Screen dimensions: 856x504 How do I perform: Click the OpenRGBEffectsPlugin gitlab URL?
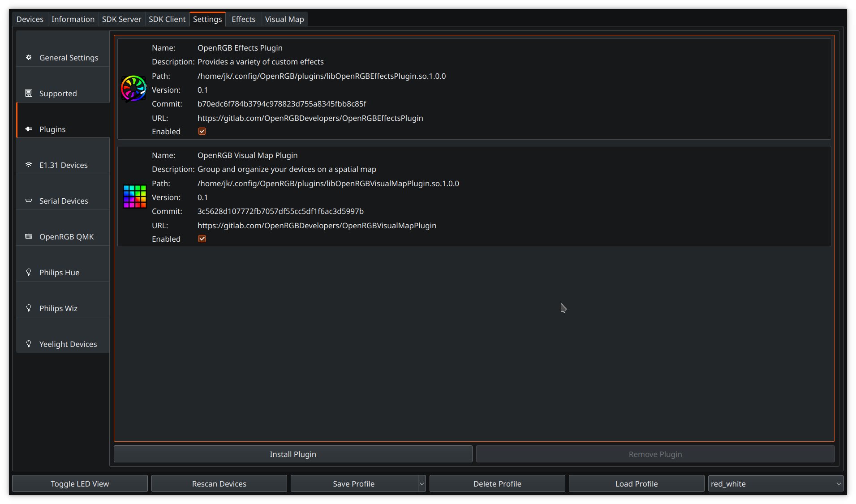coord(310,118)
